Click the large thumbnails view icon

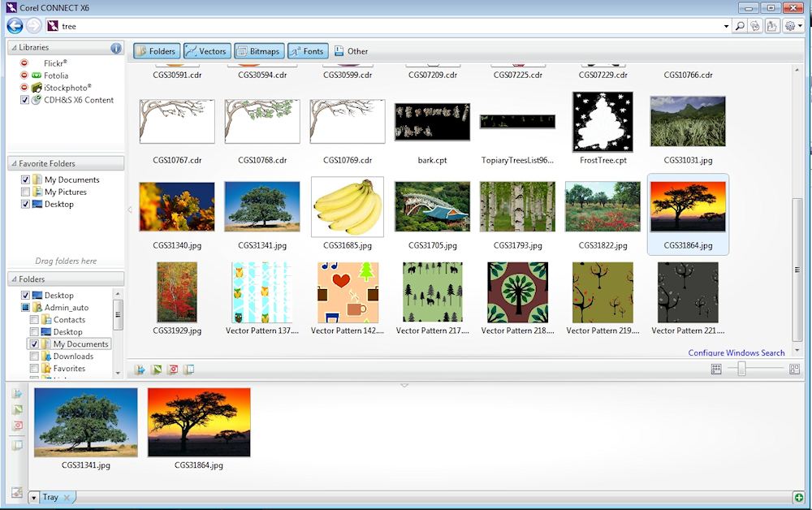pyautogui.click(x=794, y=369)
